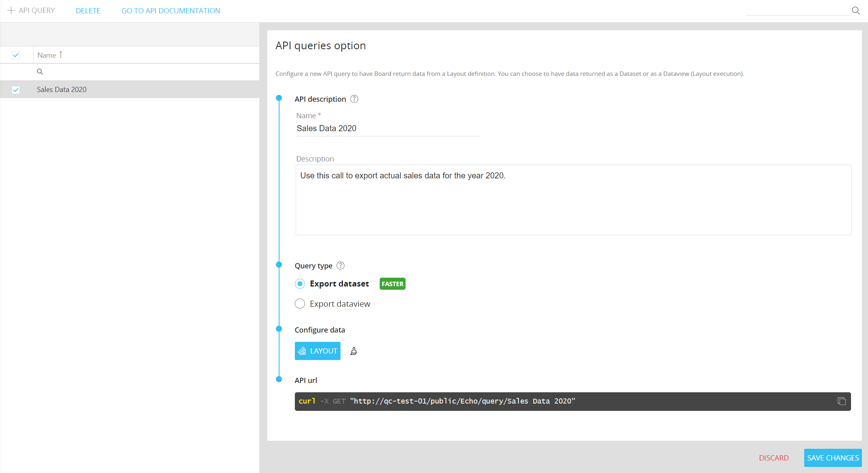Copy the API url with copy icon
This screenshot has height=473, width=868.
click(842, 401)
